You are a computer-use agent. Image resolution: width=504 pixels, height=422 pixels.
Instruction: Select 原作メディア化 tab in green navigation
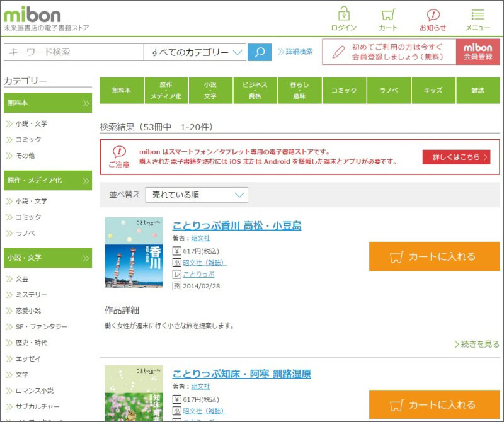(x=166, y=90)
